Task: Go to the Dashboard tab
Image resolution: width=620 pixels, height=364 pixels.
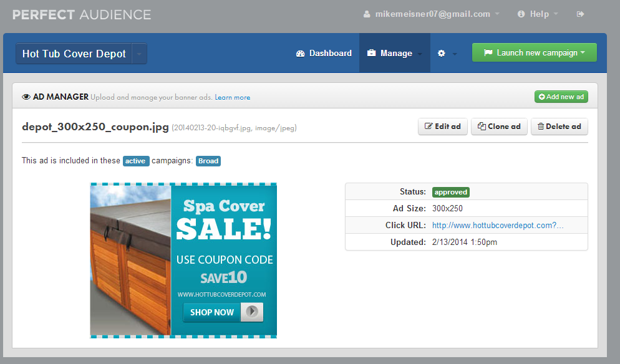Action: [324, 54]
